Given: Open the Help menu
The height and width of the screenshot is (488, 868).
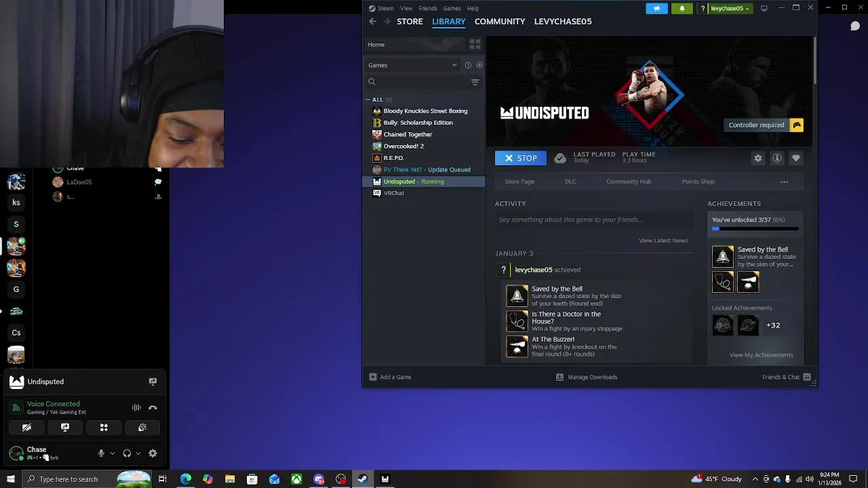Looking at the screenshot, I should click(473, 8).
